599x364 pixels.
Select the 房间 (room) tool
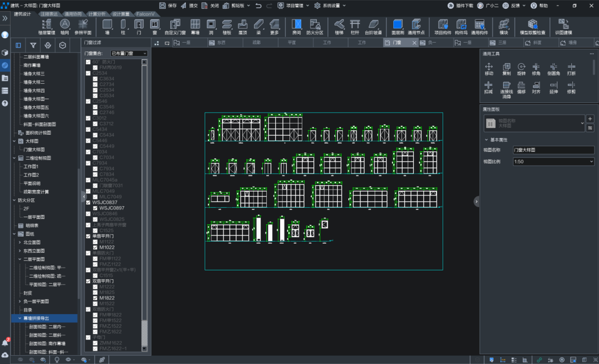(296, 27)
